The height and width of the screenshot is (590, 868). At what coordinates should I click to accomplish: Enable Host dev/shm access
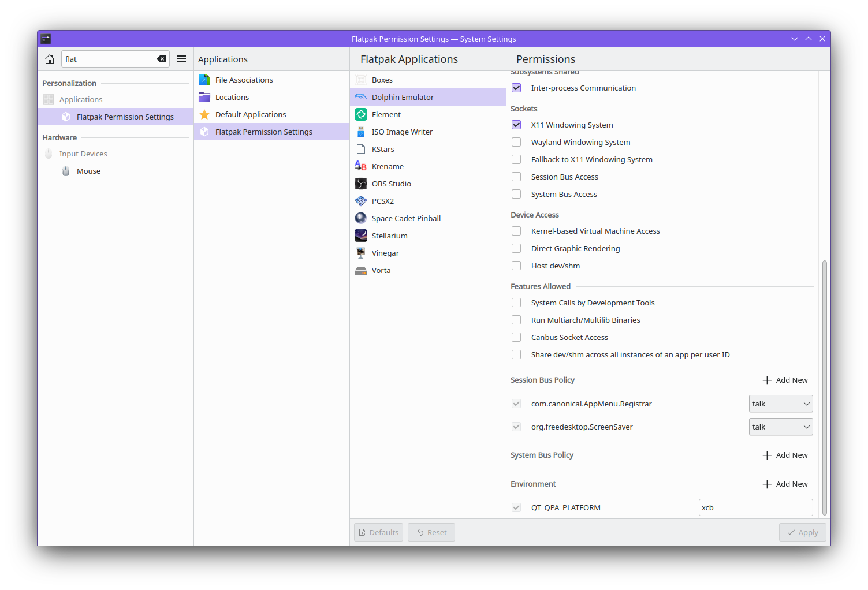pos(516,266)
